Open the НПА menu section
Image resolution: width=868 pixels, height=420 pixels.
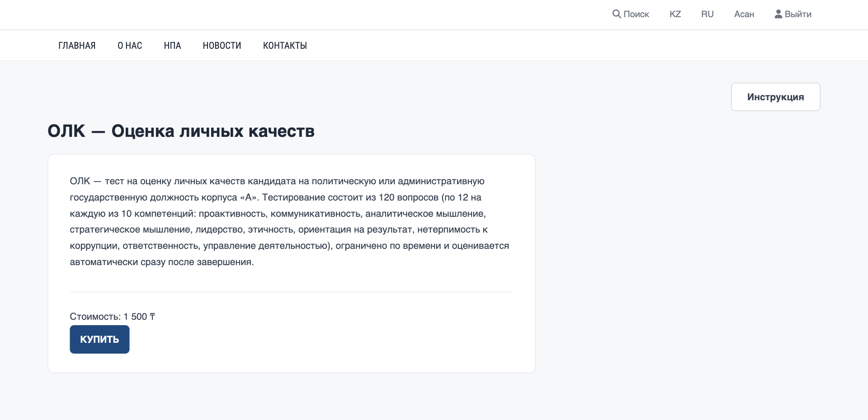172,46
